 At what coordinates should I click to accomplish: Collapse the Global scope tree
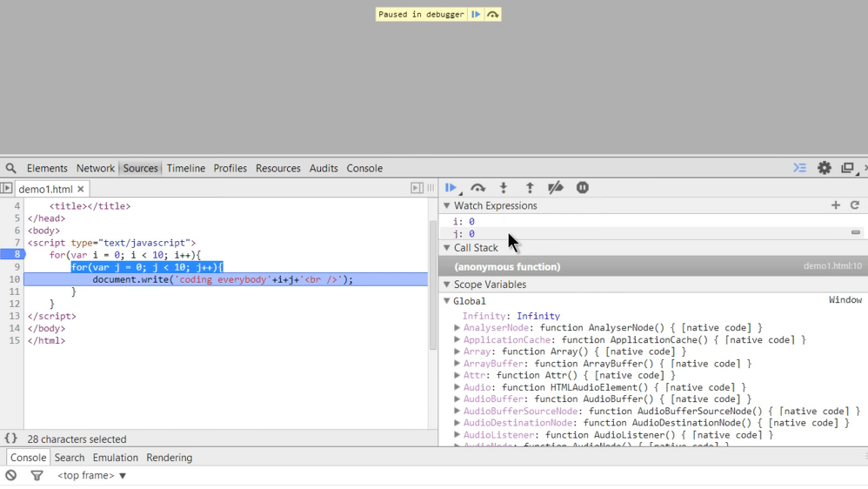tap(447, 301)
